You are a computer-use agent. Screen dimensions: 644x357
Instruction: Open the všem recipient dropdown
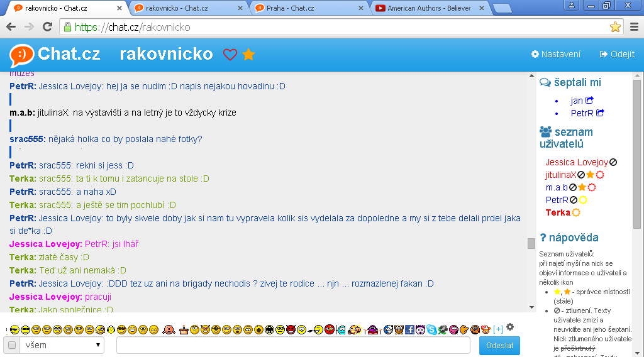[x=62, y=345]
